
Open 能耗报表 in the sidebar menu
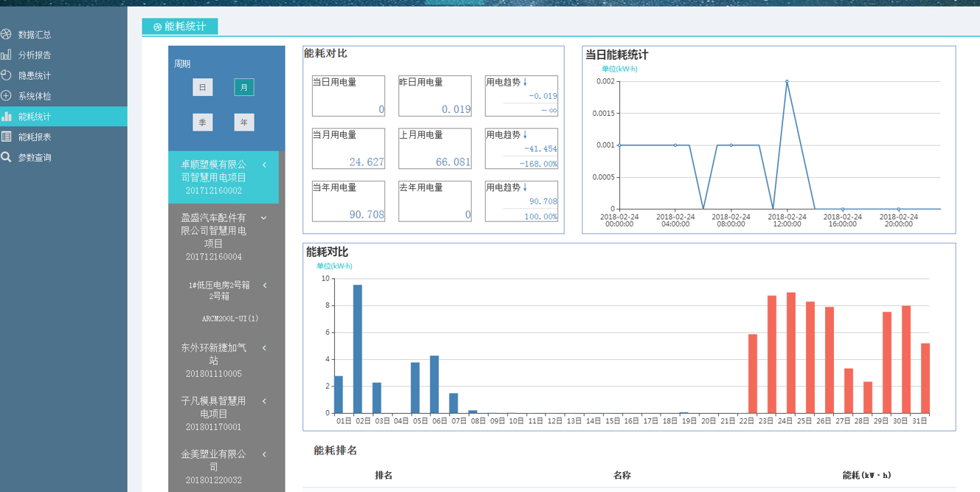coord(35,136)
